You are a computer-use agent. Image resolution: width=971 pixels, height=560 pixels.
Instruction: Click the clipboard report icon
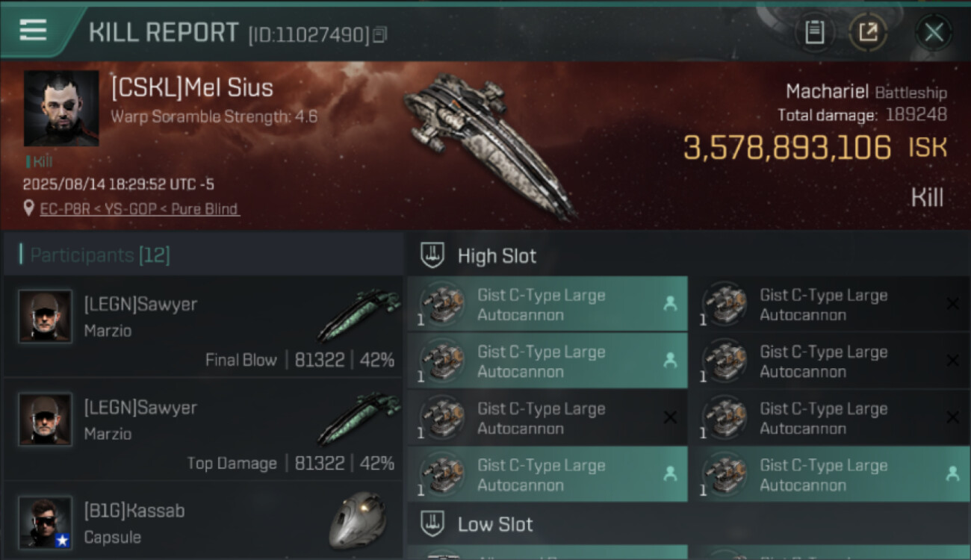tap(814, 32)
